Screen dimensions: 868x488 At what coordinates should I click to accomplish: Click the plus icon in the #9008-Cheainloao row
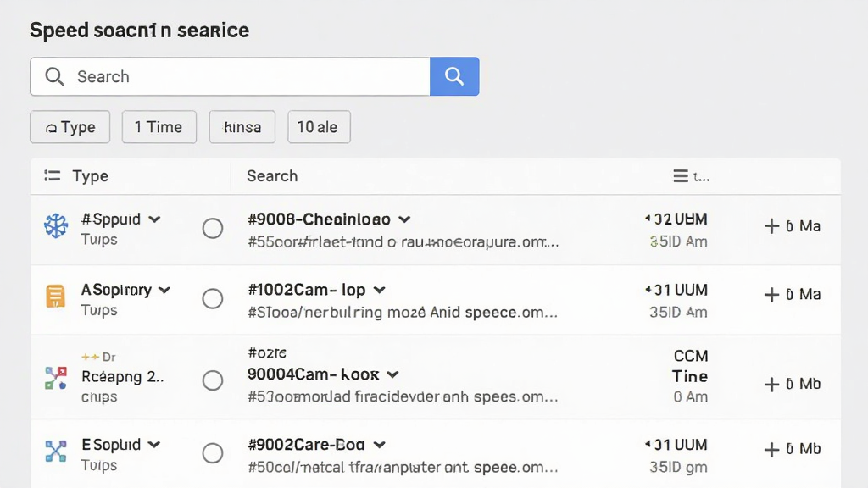[771, 225]
